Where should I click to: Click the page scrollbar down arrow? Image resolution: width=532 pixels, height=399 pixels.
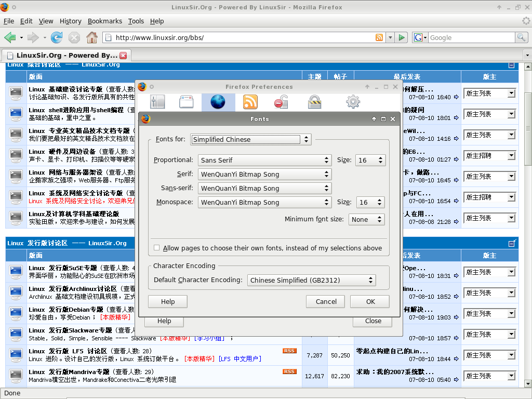528,384
